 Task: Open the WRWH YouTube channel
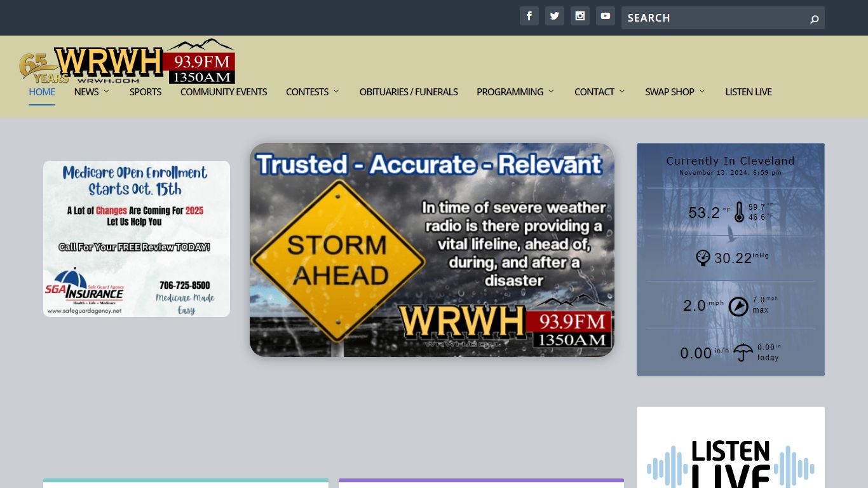[606, 16]
